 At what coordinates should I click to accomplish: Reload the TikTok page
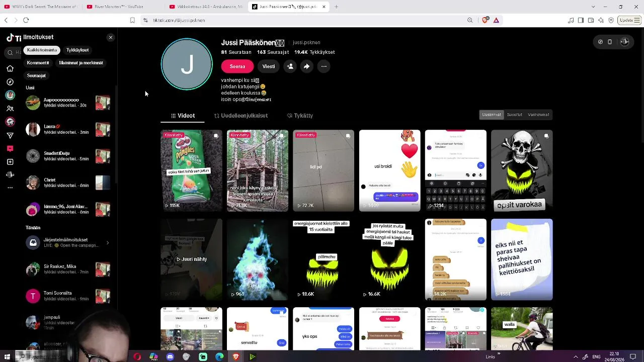[26, 20]
